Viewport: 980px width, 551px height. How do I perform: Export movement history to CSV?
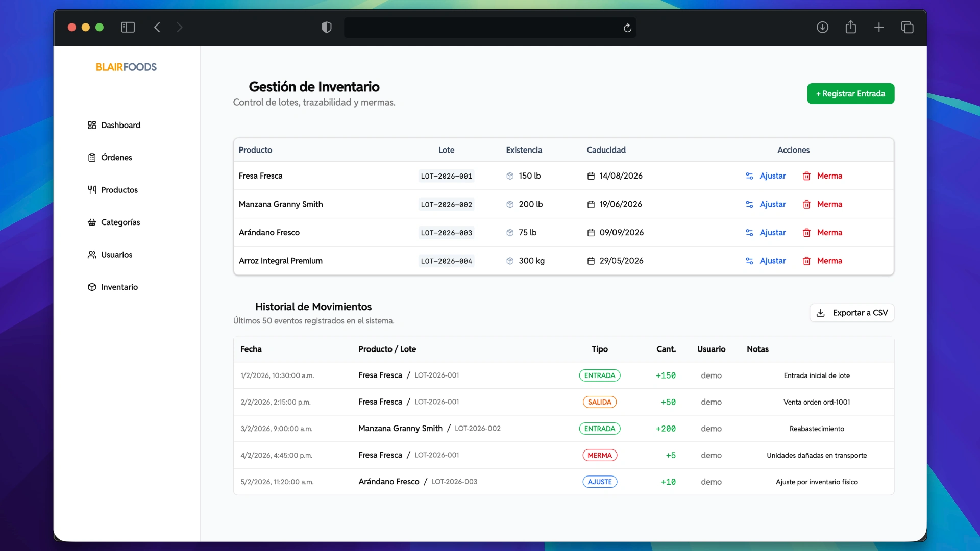852,313
